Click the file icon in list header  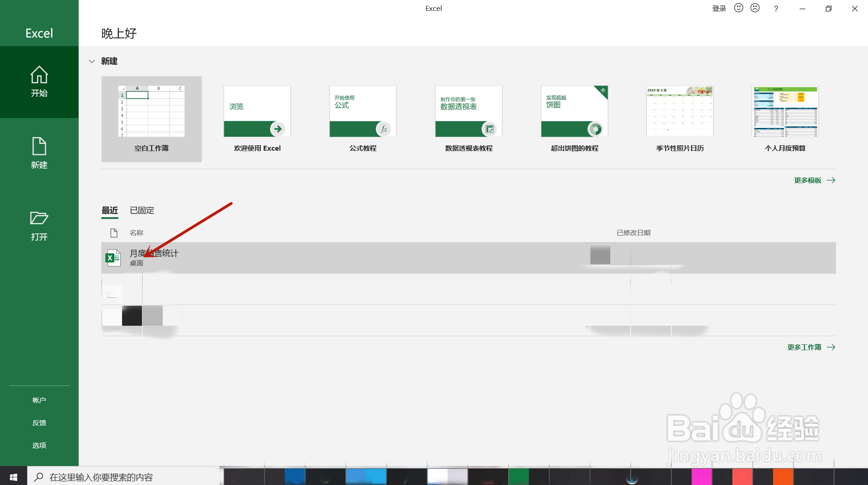pyautogui.click(x=114, y=233)
